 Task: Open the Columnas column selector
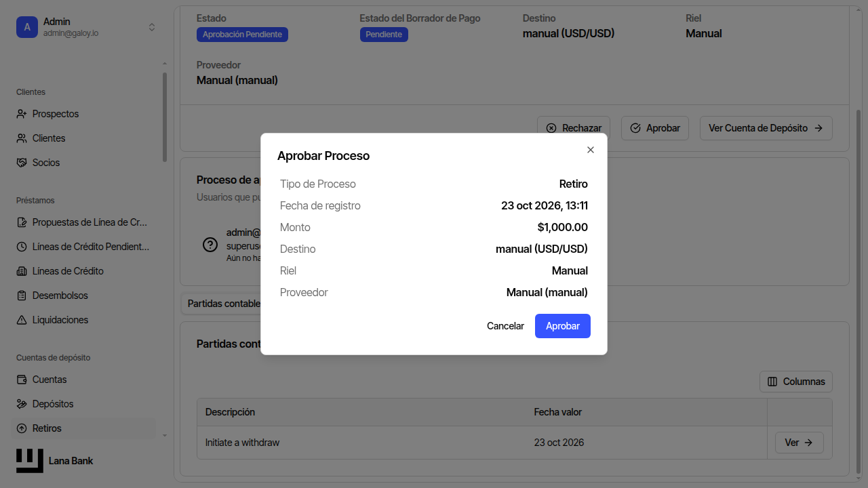[796, 382]
